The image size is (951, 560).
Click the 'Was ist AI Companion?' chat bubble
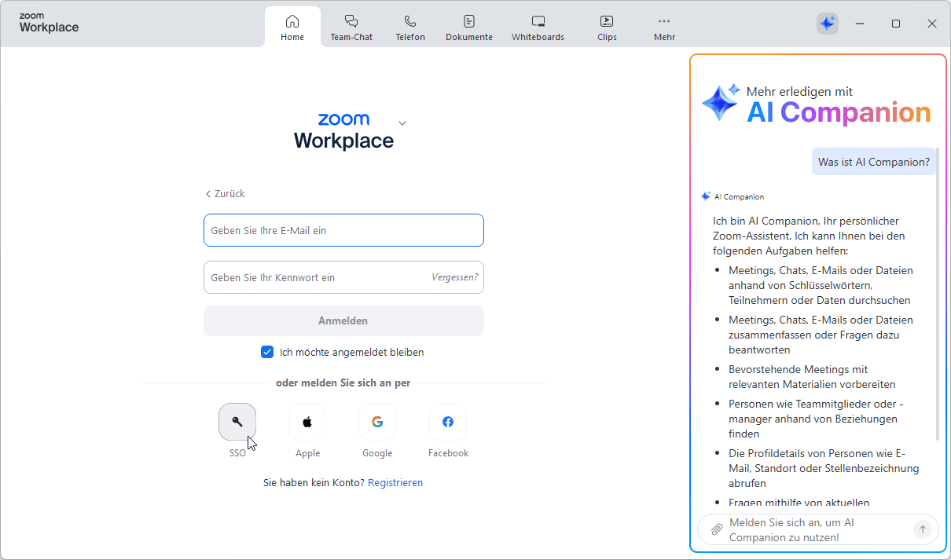[874, 162]
